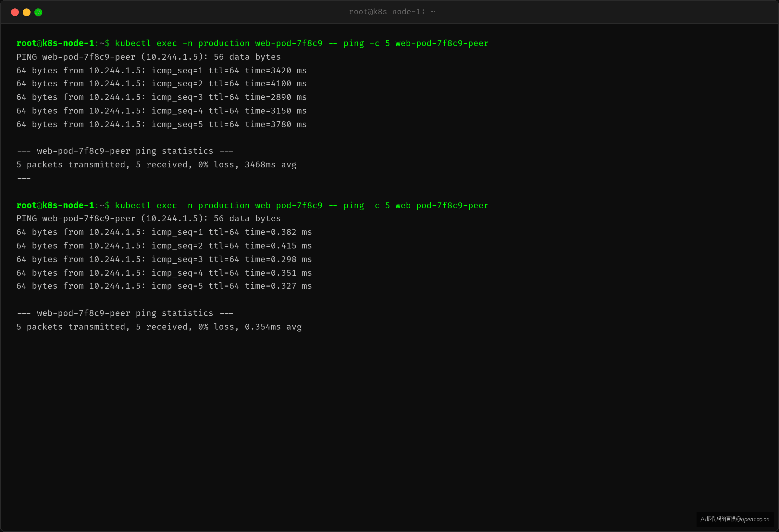Click the 0.354ms avg statistics line
This screenshot has width=779, height=532.
click(x=159, y=327)
